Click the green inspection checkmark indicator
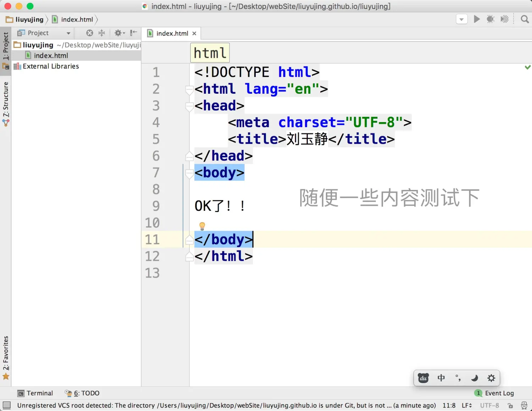The height and width of the screenshot is (411, 532). 528,67
